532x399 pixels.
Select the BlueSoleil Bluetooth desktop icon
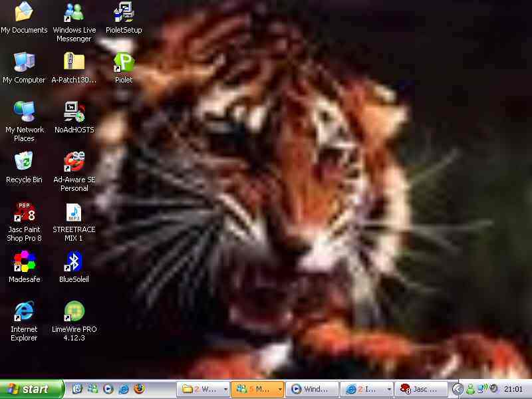pos(74,262)
